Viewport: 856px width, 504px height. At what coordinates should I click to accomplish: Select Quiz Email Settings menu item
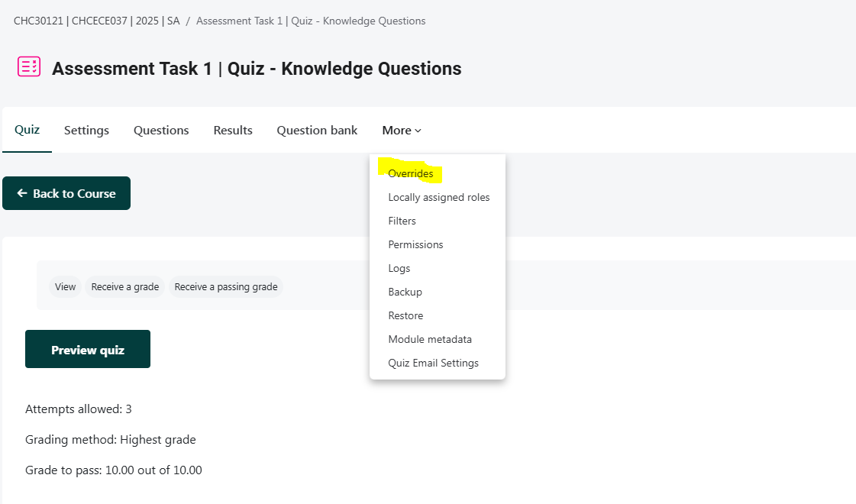(433, 363)
